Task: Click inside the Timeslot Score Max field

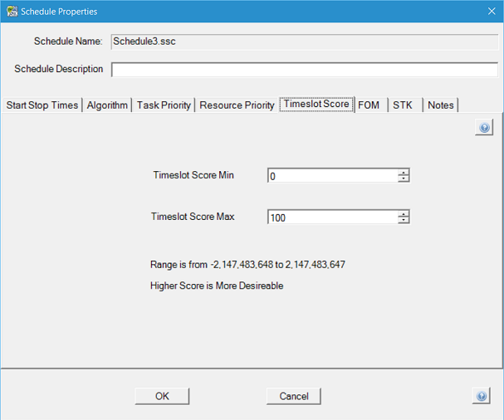Action: 332,217
